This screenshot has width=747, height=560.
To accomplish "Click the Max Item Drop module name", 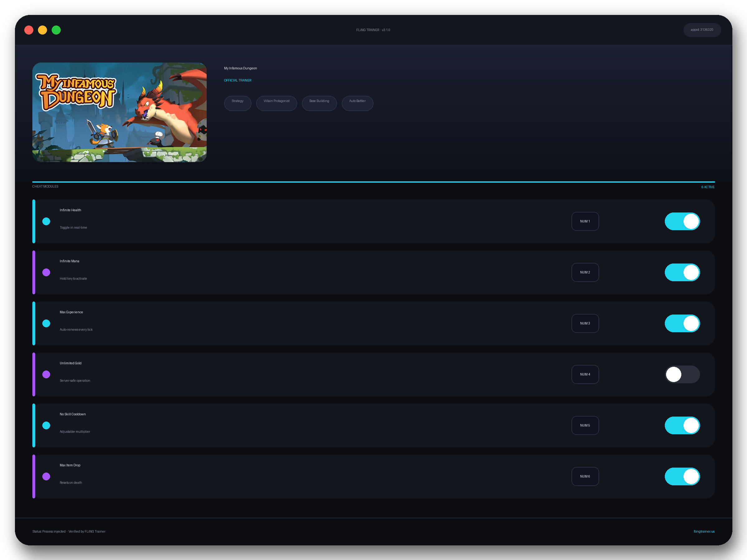I will pos(70,465).
